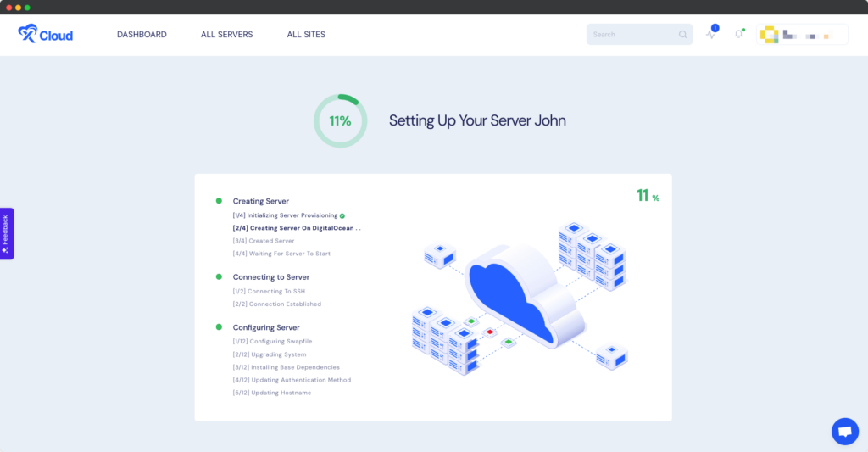Click the search magnifier icon
This screenshot has height=452, width=868.
pos(682,35)
